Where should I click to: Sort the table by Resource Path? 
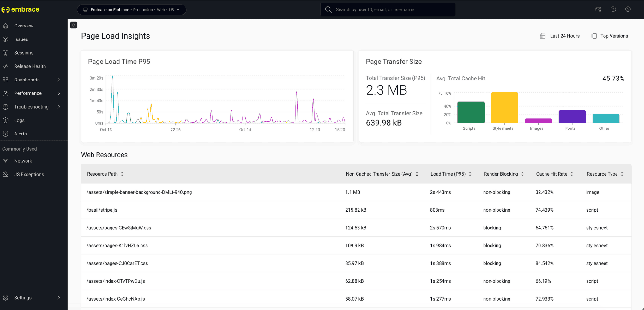pyautogui.click(x=122, y=174)
